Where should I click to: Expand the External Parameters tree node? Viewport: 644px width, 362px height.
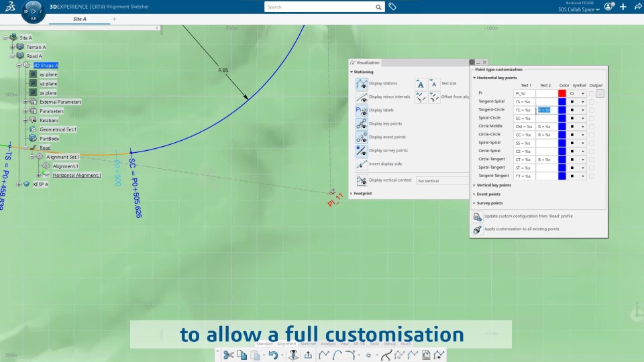tap(25, 102)
